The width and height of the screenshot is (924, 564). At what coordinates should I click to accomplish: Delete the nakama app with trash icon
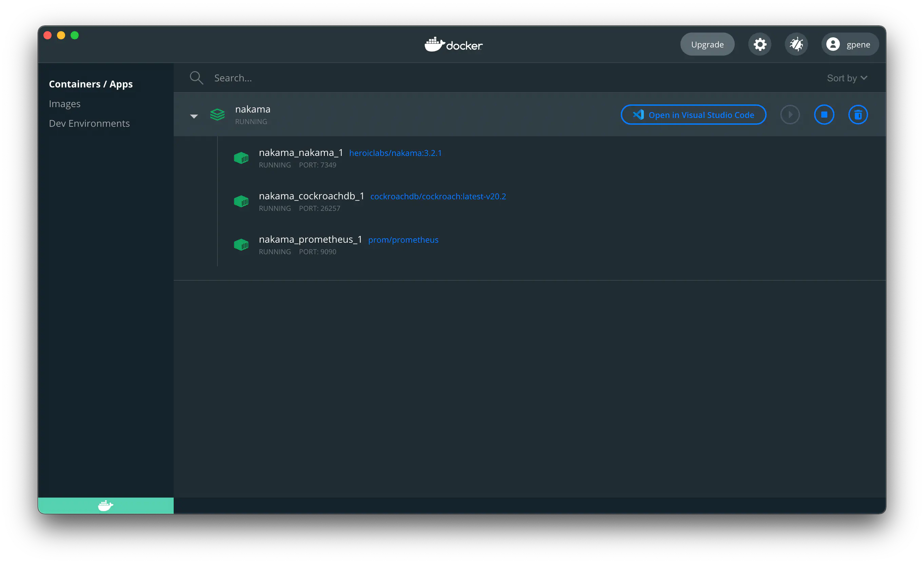pyautogui.click(x=858, y=115)
